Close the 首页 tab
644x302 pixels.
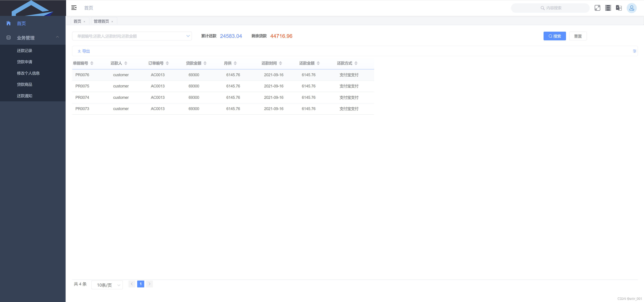[x=85, y=22]
